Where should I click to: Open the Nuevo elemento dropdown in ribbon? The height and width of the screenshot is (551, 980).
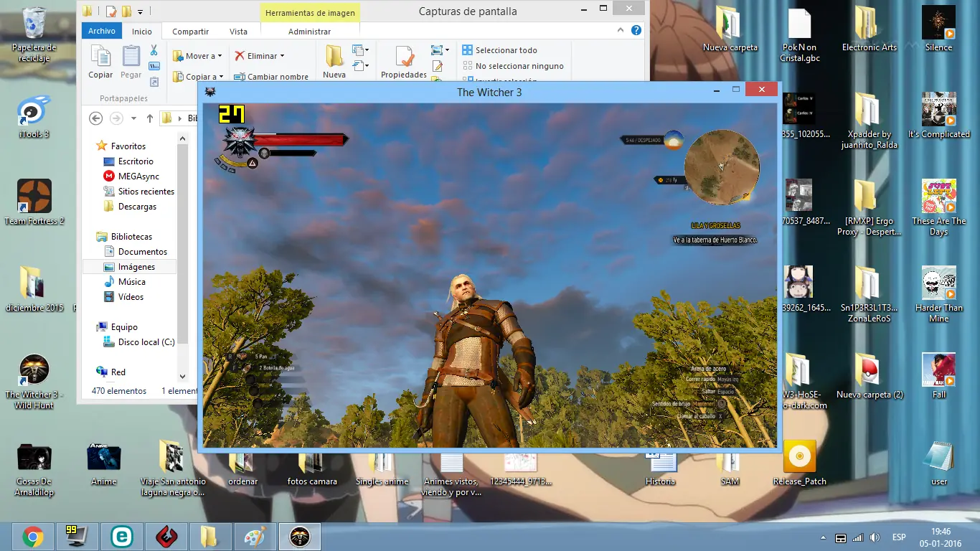[360, 50]
